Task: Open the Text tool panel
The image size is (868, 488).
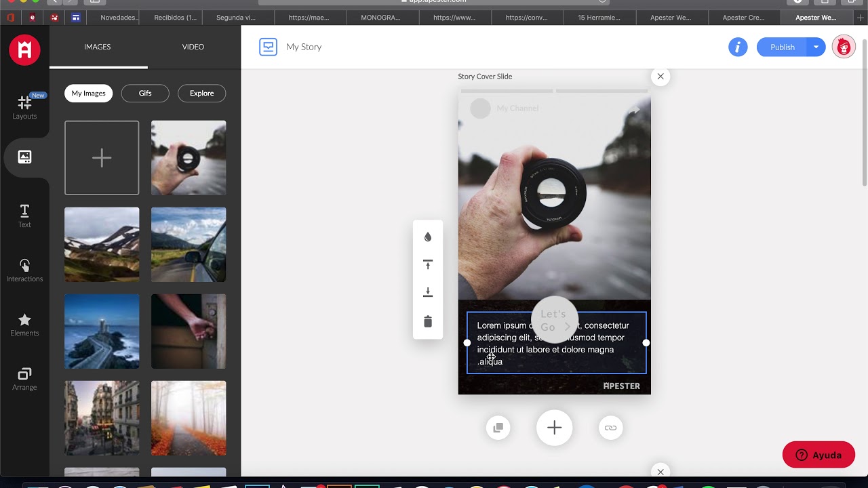Action: pyautogui.click(x=24, y=216)
